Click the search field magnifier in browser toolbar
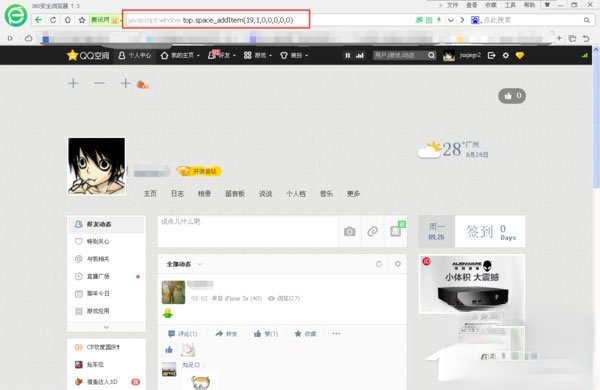The image size is (600, 390). tap(587, 20)
